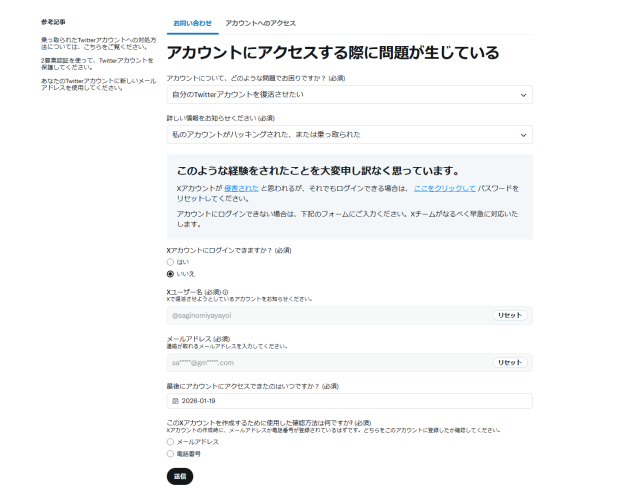Click the info icon beside Xユーザー名
The height and width of the screenshot is (496, 640).
click(226, 292)
